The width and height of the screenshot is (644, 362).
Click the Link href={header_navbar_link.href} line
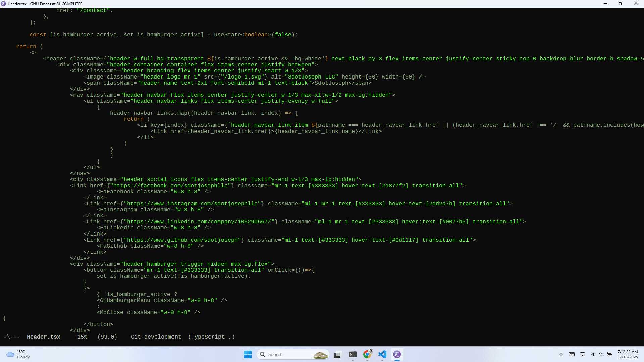pos(266,131)
